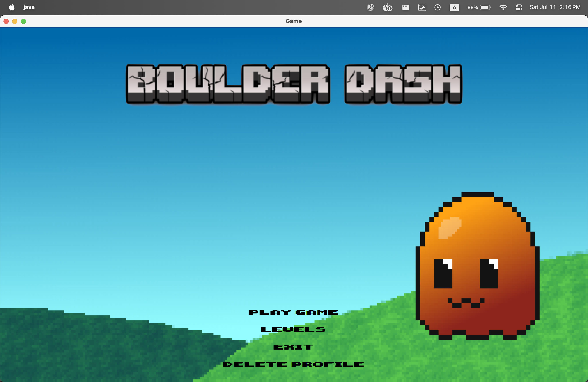Open the window-with-dots menu bar icon
588x382 pixels.
point(405,7)
